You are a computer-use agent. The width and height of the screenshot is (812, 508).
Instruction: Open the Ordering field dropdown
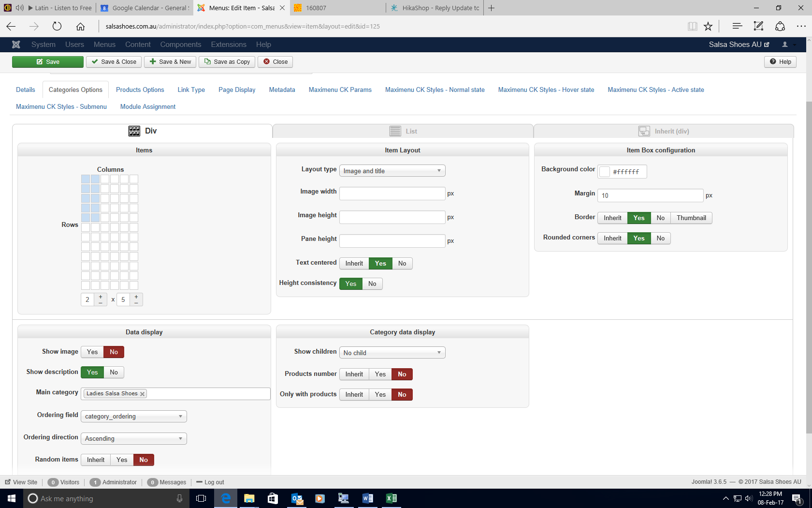pyautogui.click(x=134, y=416)
